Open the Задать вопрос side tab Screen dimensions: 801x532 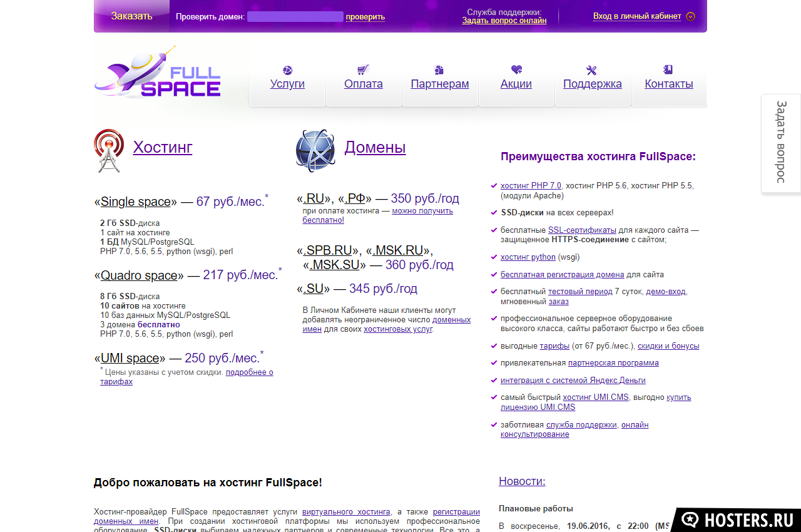(781, 142)
